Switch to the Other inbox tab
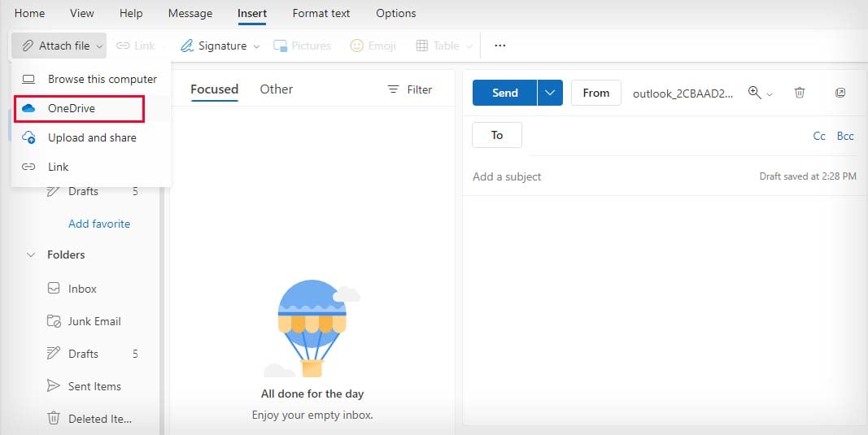The image size is (868, 435). (x=276, y=89)
